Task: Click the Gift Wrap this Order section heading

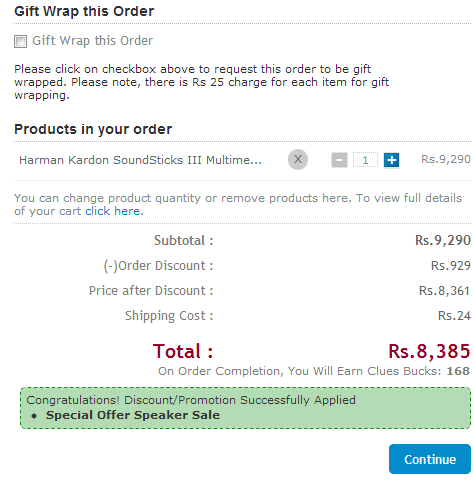Action: pyautogui.click(x=84, y=11)
